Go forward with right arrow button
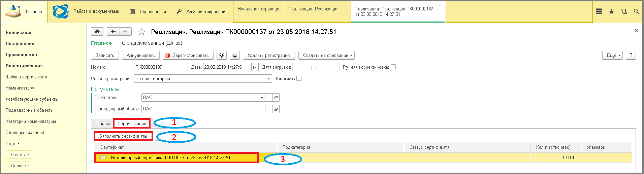 coord(125,32)
